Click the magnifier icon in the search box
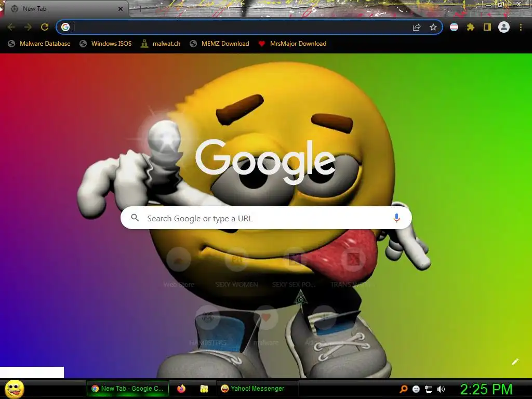532x399 pixels. (135, 218)
